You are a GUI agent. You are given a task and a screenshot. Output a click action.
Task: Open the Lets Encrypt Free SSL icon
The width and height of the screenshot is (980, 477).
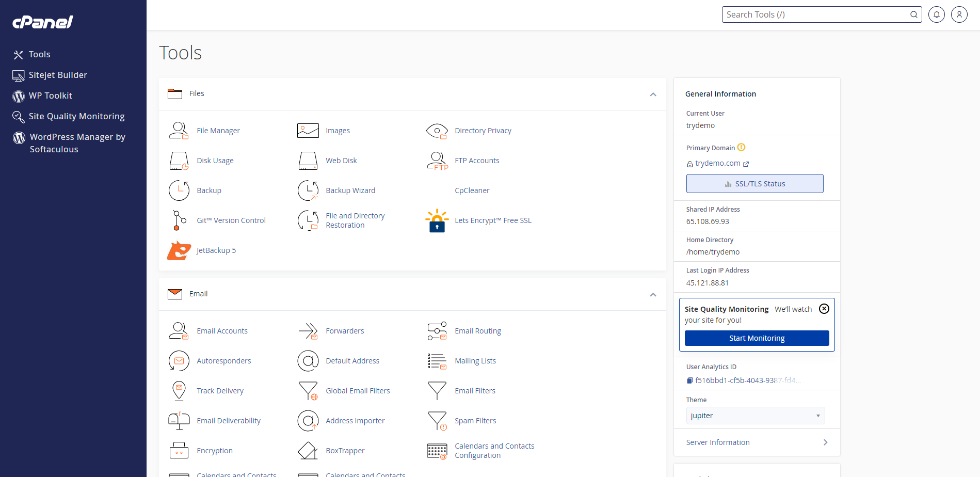pos(437,220)
